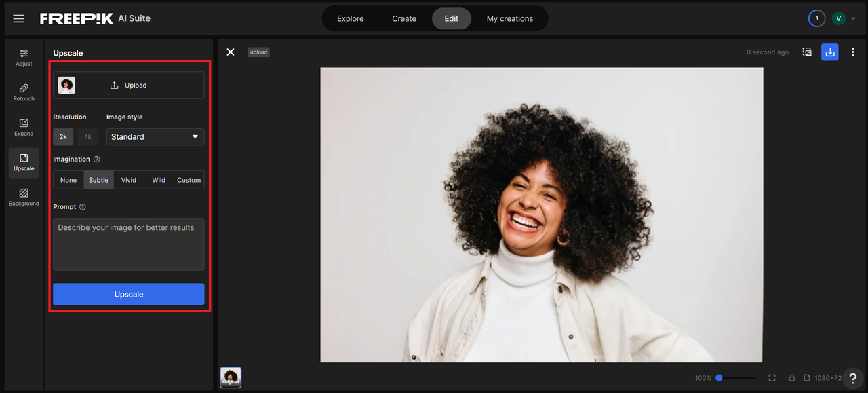Click the Upload button
Screen dimensions: 868x393
tap(129, 86)
